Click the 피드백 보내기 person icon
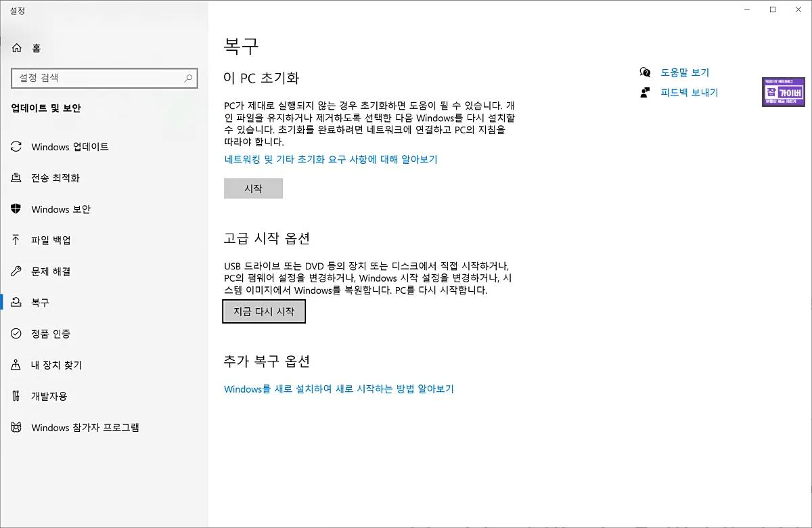Image resolution: width=812 pixels, height=528 pixels. (x=646, y=93)
